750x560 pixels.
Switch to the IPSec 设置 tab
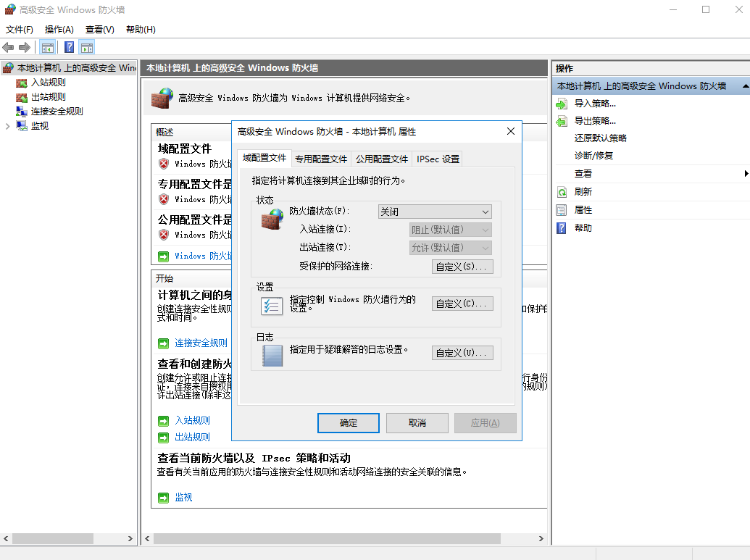pyautogui.click(x=438, y=159)
